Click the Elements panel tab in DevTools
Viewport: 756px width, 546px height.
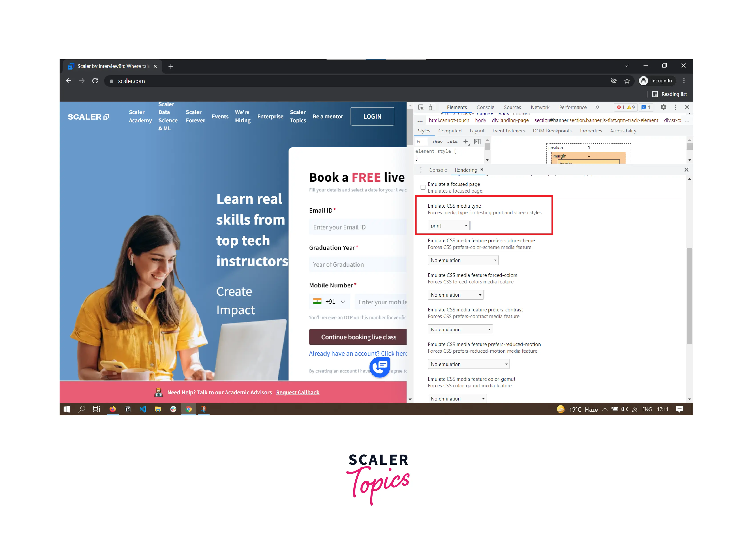click(x=457, y=107)
